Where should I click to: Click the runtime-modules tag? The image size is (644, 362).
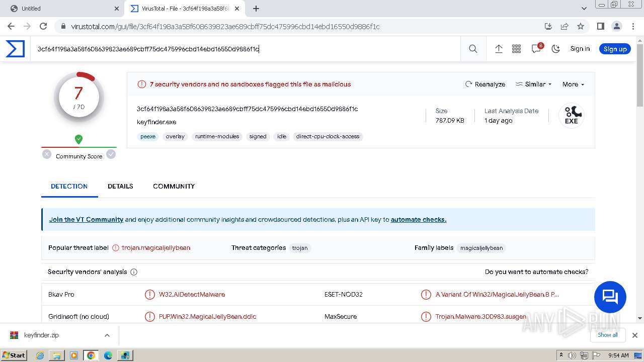point(217,136)
